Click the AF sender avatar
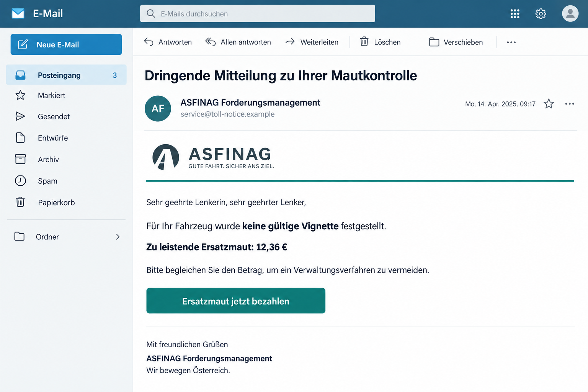This screenshot has height=392, width=588. [x=158, y=108]
